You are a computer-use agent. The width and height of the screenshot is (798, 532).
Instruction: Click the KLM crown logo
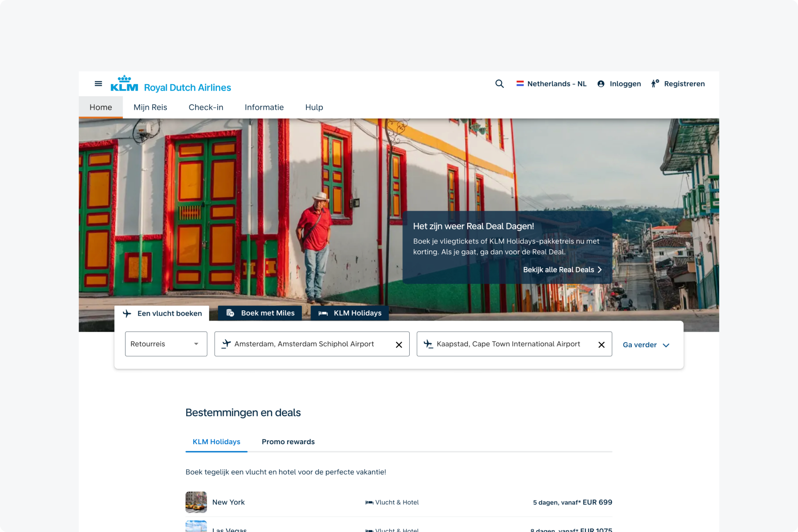tap(124, 83)
